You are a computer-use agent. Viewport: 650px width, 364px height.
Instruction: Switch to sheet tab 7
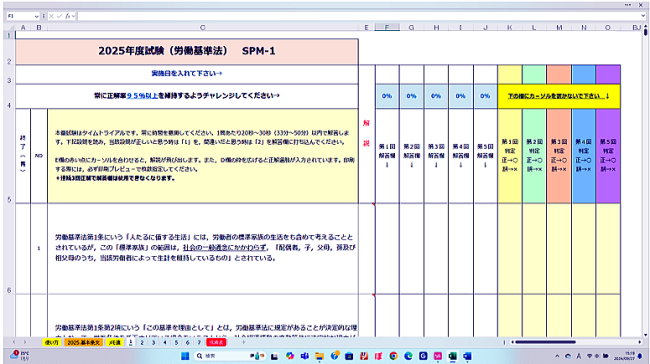[199, 342]
